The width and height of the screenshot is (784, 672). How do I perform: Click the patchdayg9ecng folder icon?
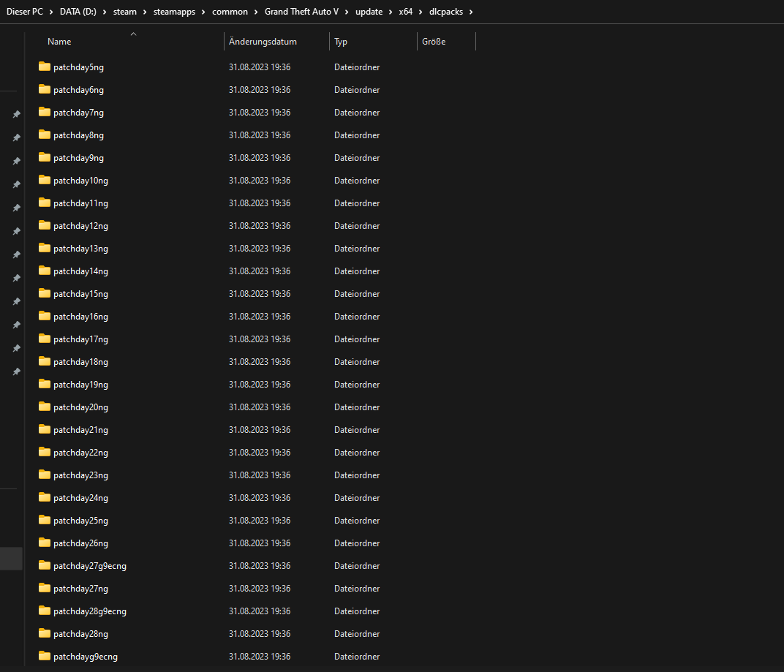[45, 656]
